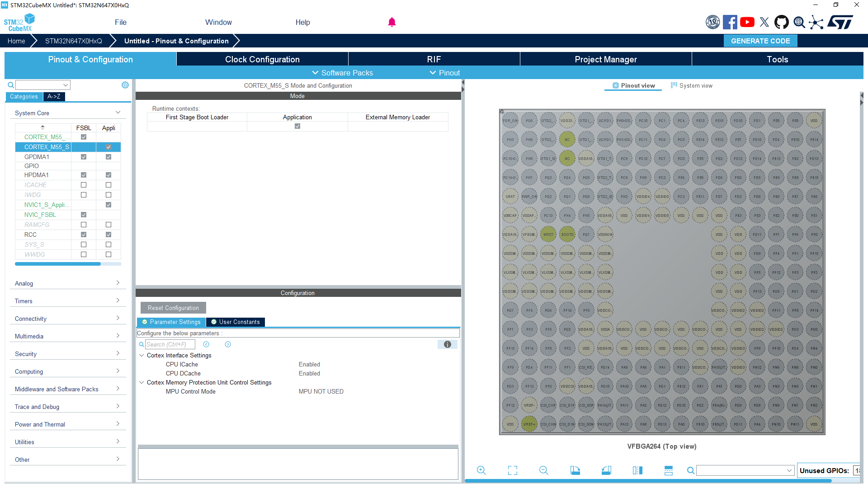Open the Facebook icon link

730,22
